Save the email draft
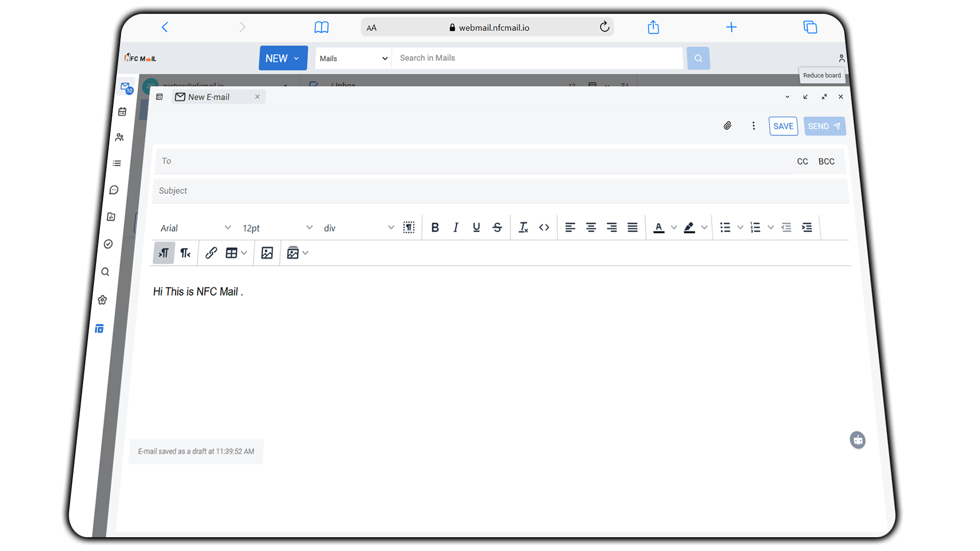Screen dimensions: 980x551 coord(783,127)
